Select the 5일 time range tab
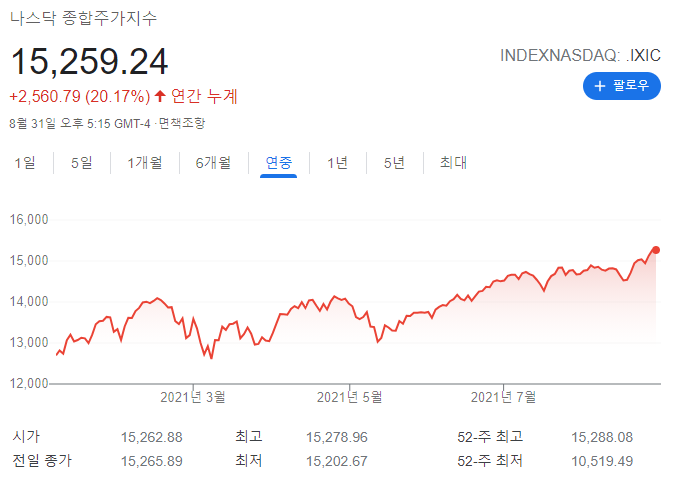 tap(82, 163)
